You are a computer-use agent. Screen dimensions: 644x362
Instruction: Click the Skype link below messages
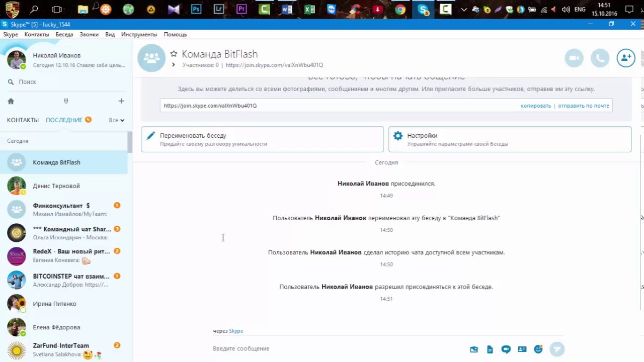[236, 331]
